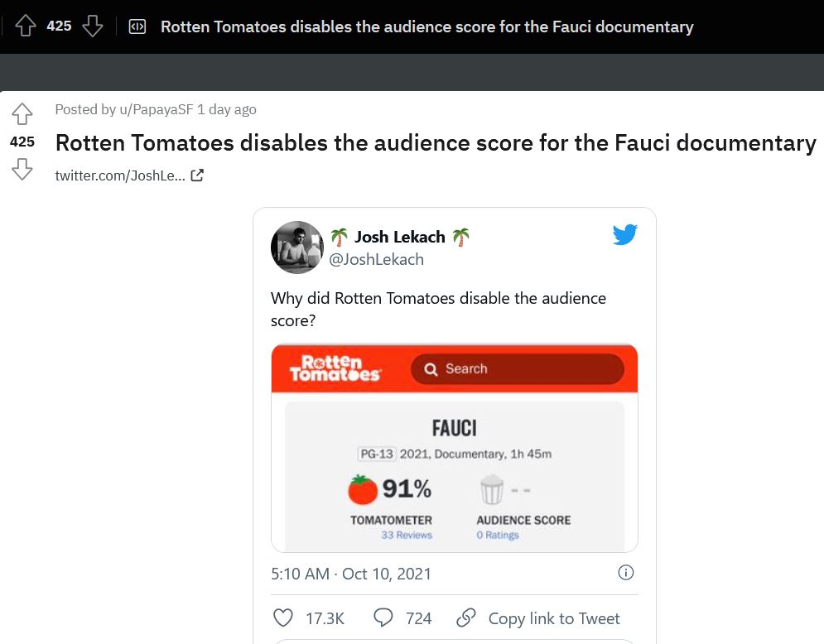This screenshot has height=644, width=824.
Task: Click the popcorn bucket Audience Score icon
Action: [492, 490]
